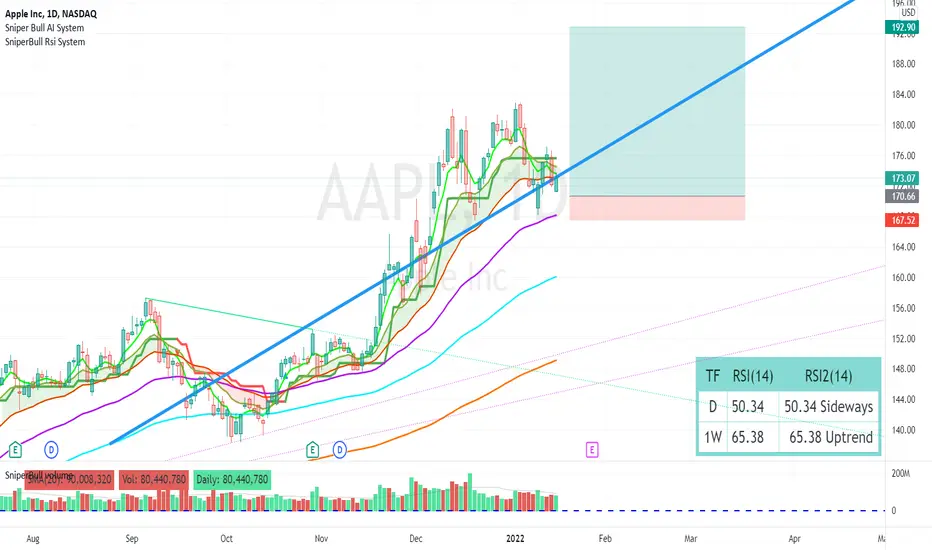Click the 173.07 current price label

pyautogui.click(x=902, y=178)
